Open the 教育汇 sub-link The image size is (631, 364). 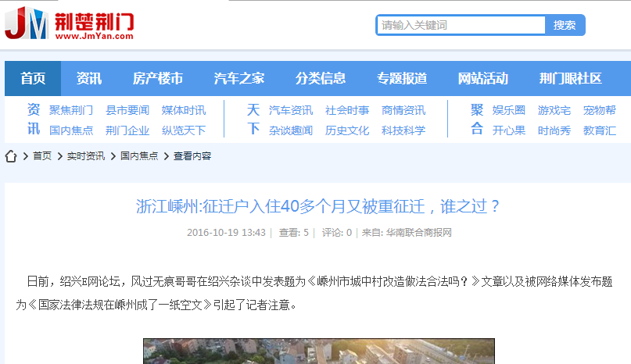pos(600,130)
